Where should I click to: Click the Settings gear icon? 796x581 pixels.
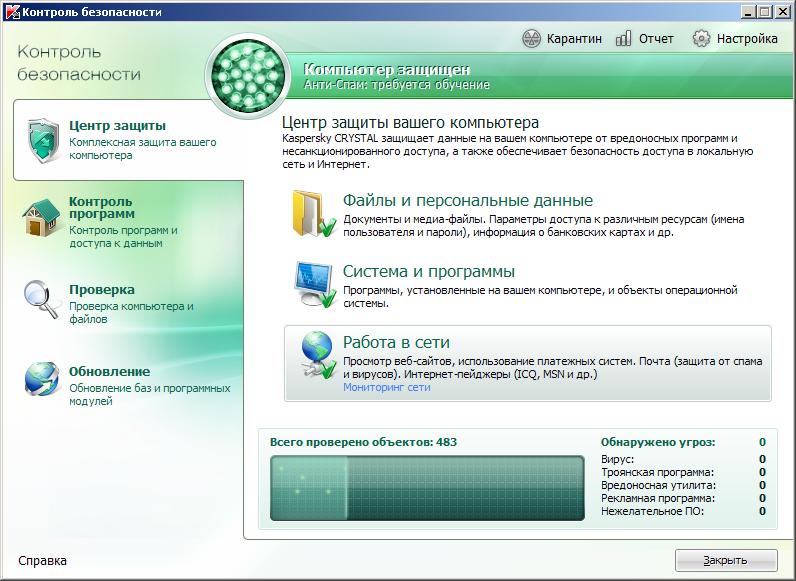[x=701, y=39]
